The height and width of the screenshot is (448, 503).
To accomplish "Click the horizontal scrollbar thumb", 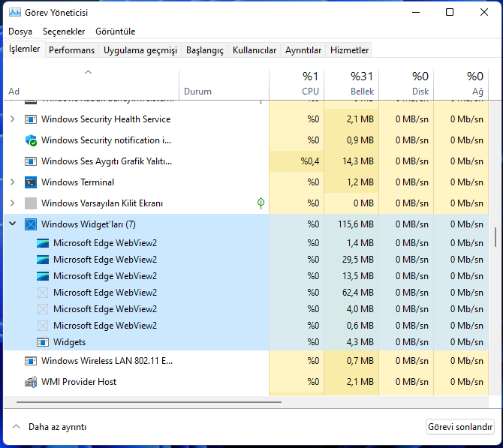I will tap(149, 401).
